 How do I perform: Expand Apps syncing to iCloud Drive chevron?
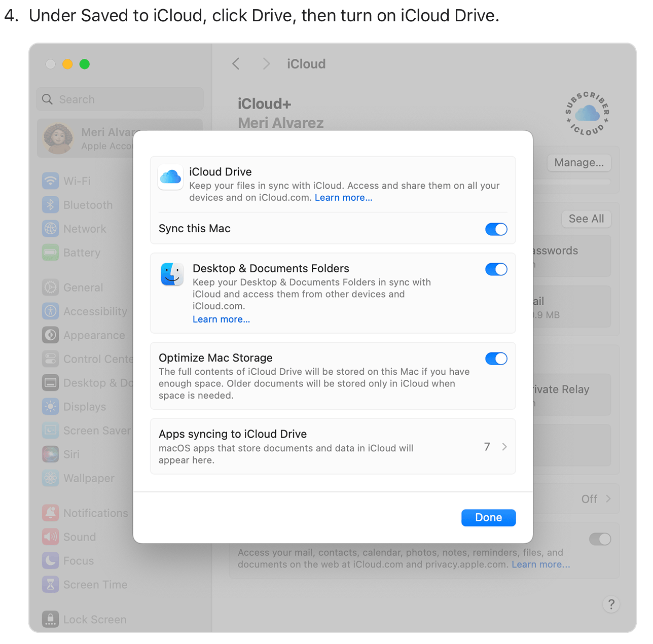point(504,447)
